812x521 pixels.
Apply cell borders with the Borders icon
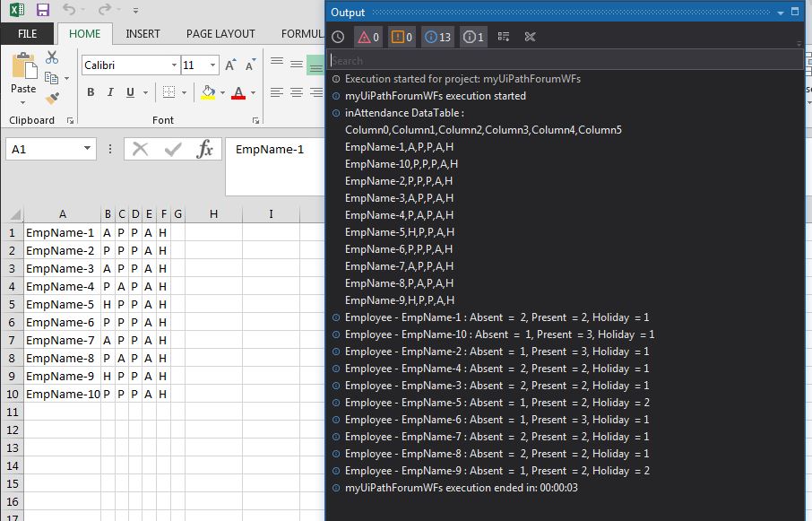pos(168,92)
